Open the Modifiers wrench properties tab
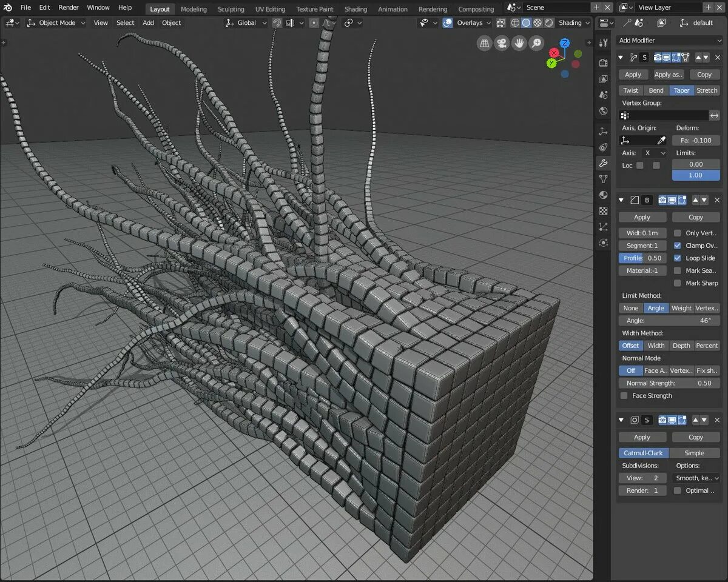The width and height of the screenshot is (728, 582). pos(603,163)
